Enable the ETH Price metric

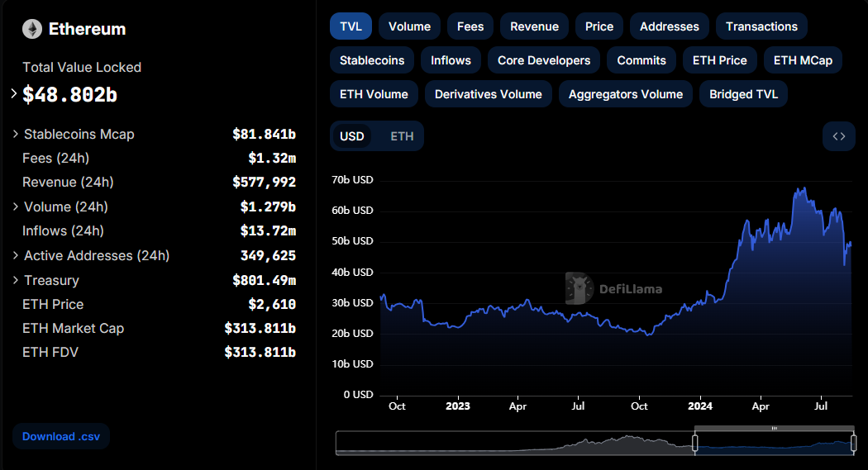tap(720, 60)
